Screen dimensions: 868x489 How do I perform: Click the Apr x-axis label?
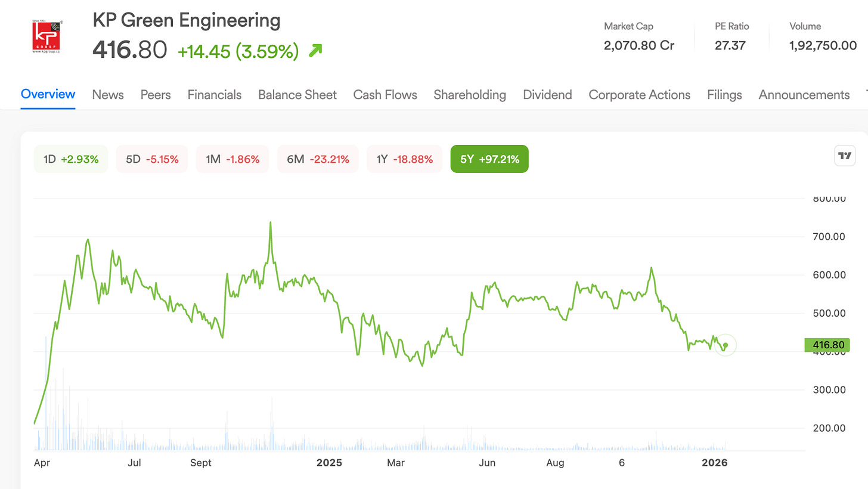pos(42,463)
